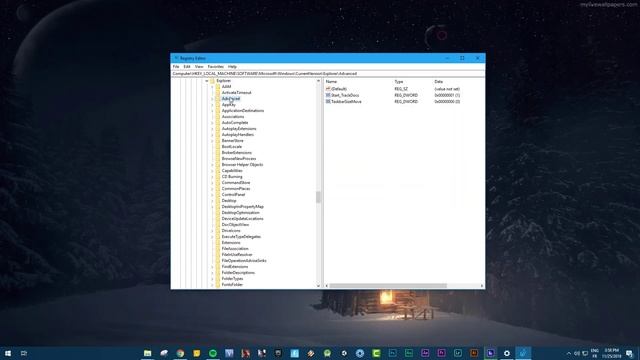640x360 pixels.
Task: Click the ControlPanel folder icon
Action: click(218, 195)
